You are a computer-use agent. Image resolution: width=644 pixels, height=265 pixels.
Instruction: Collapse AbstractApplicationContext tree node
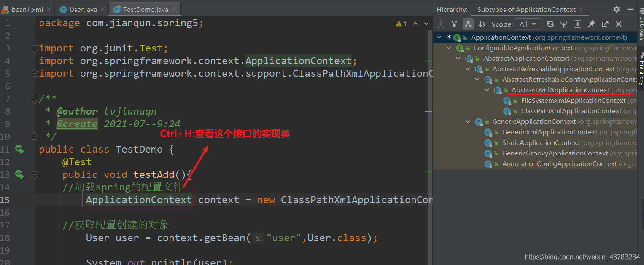tap(458, 59)
